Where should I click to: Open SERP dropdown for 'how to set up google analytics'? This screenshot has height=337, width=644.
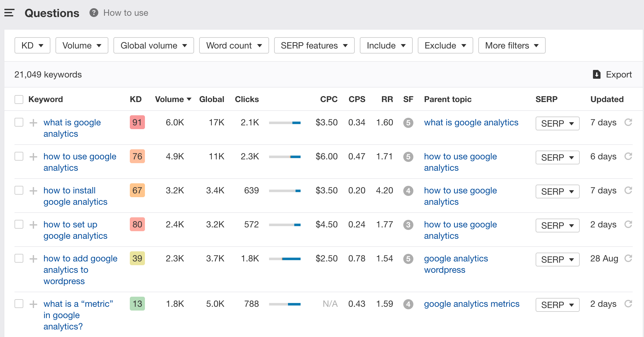click(558, 226)
